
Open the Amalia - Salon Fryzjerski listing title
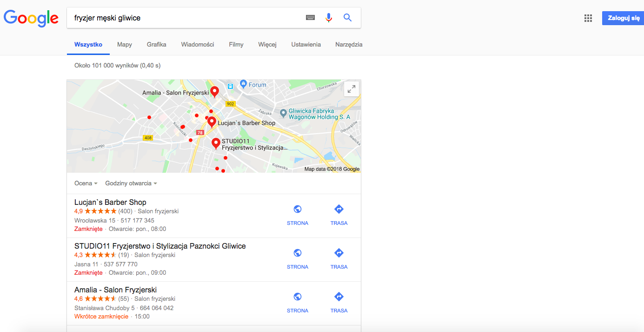click(x=115, y=290)
